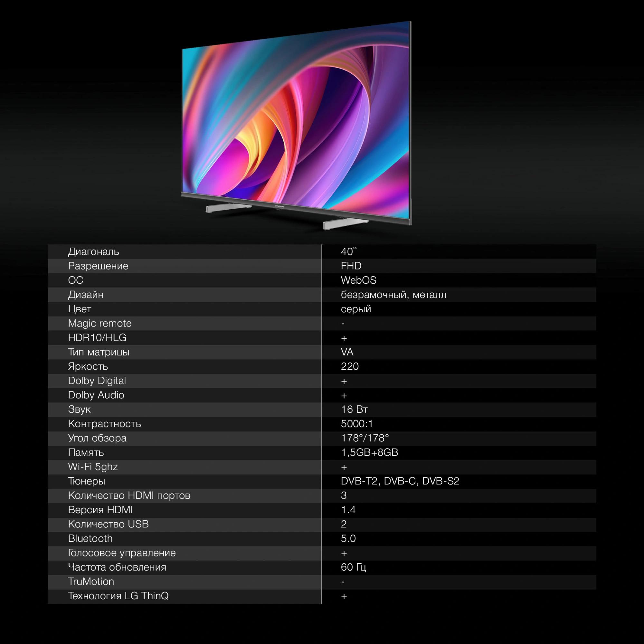Click the WebOS value text
The width and height of the screenshot is (644, 644).
coord(358,280)
